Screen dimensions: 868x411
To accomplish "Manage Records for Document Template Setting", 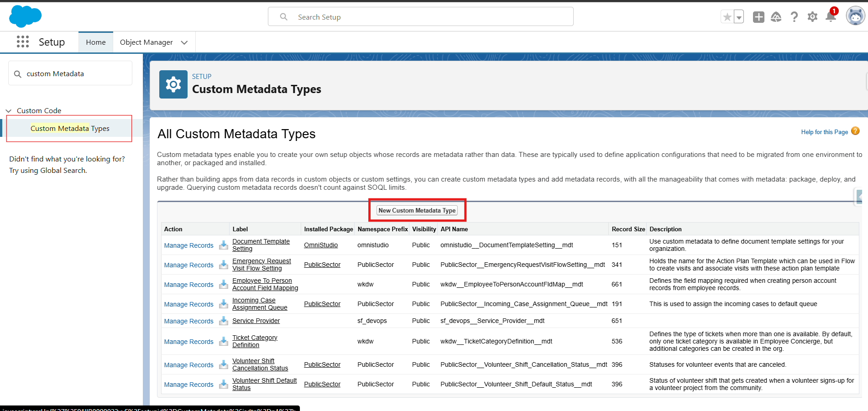I will click(188, 245).
